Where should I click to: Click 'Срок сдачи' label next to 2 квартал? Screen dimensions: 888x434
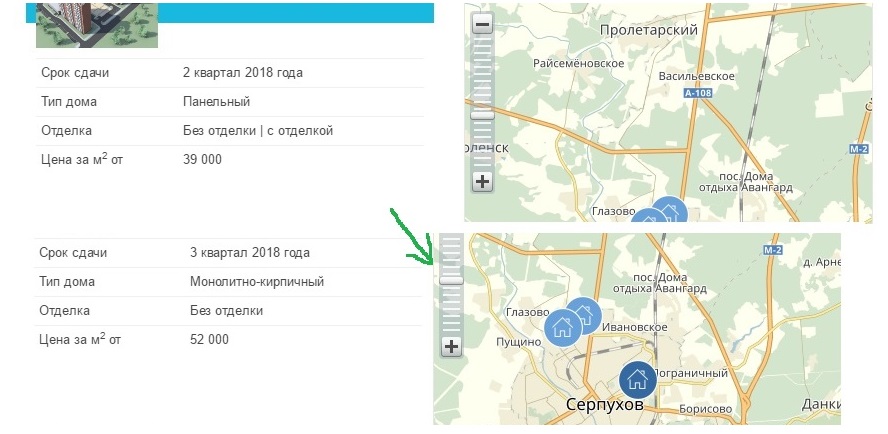(x=75, y=73)
